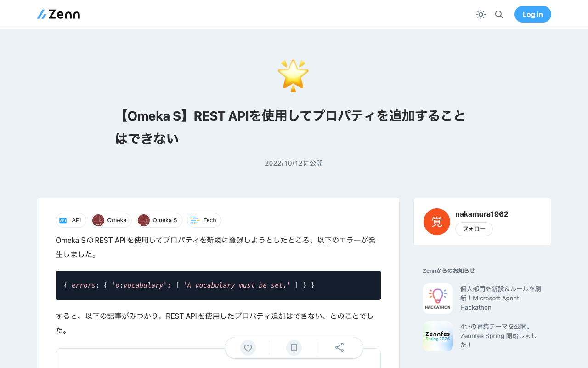
Task: Open the nakamura1962 author name link
Action: click(482, 214)
